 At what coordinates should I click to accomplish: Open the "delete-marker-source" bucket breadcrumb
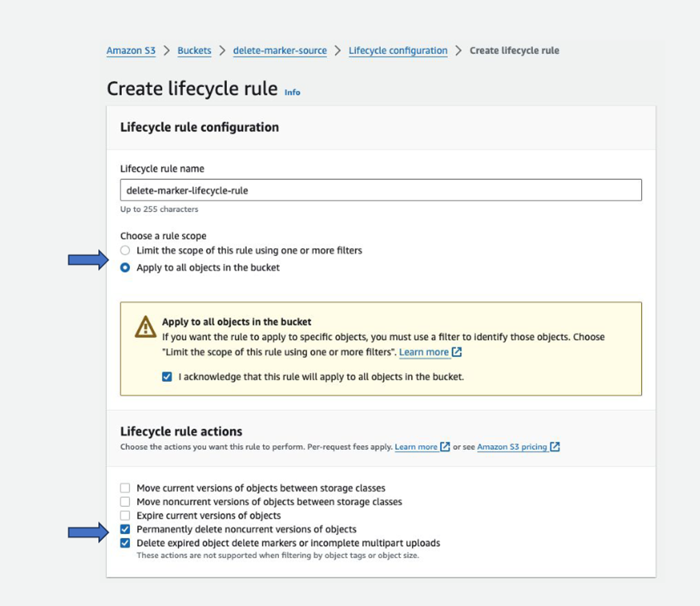click(x=280, y=50)
